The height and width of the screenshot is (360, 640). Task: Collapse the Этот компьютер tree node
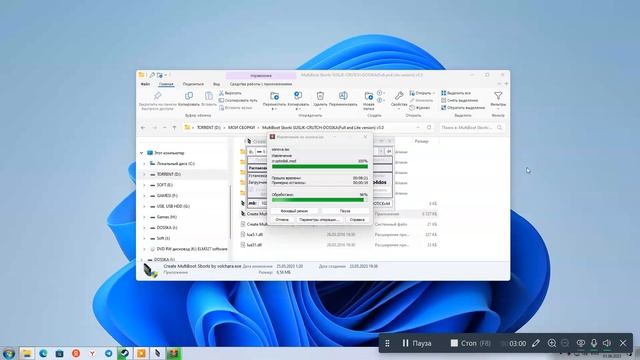point(142,153)
